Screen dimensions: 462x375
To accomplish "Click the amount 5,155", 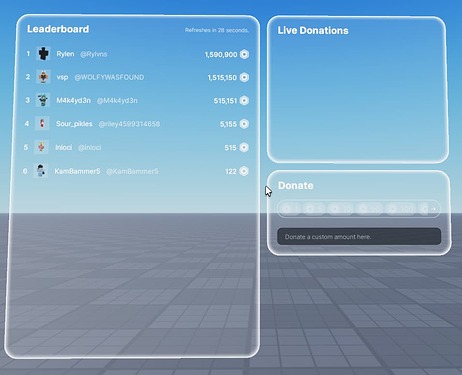I will 228,124.
